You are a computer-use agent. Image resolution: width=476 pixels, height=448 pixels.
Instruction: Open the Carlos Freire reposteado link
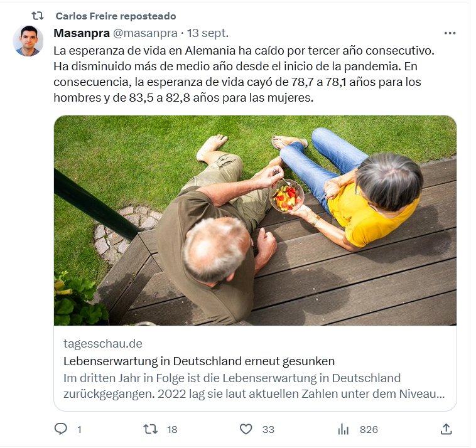116,16
